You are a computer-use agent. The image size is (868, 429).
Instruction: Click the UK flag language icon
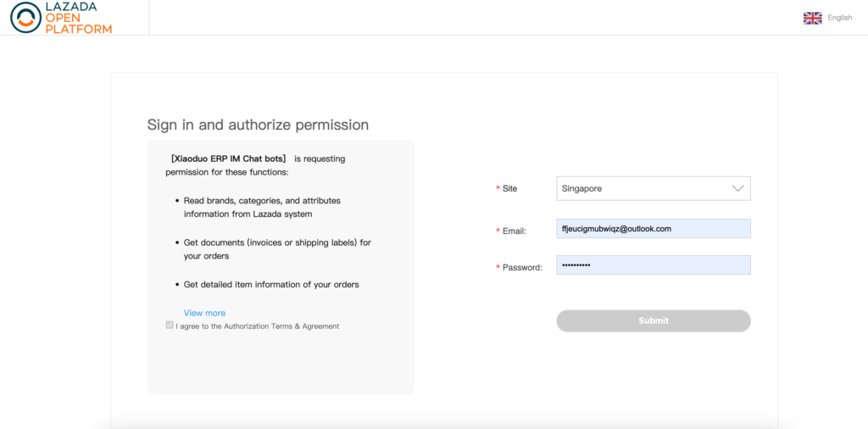coord(813,19)
